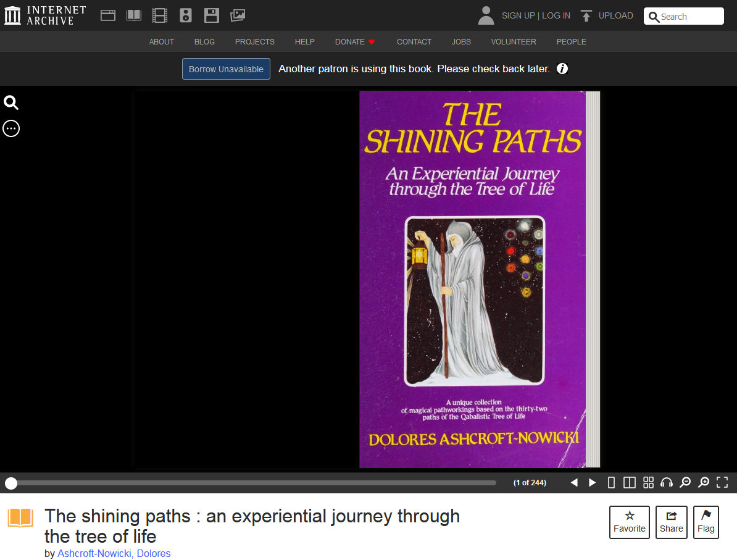
Task: Open the Jobs menu item
Action: (x=461, y=42)
